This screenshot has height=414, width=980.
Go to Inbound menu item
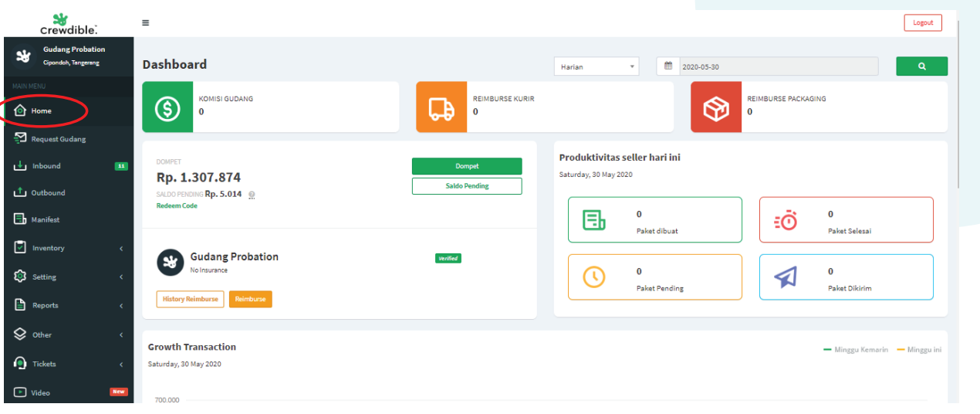click(46, 166)
